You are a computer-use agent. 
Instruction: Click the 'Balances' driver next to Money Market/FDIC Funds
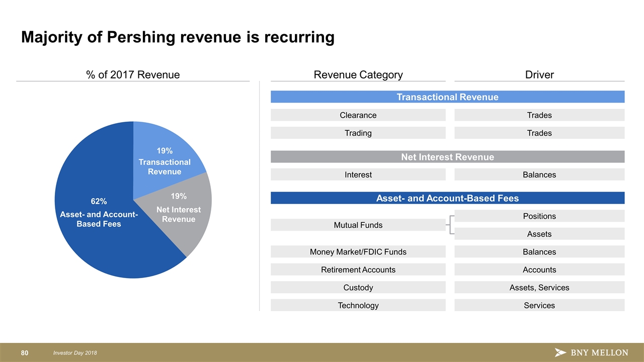539,251
